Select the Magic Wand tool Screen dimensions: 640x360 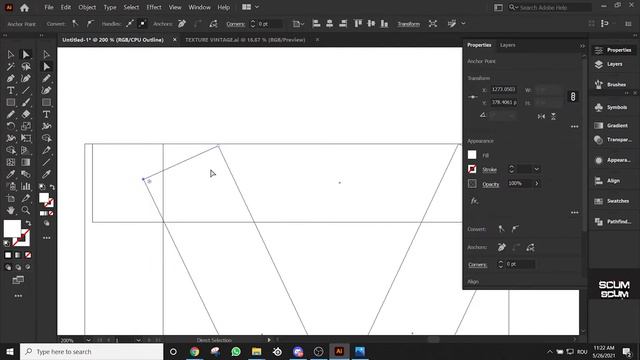11,66
